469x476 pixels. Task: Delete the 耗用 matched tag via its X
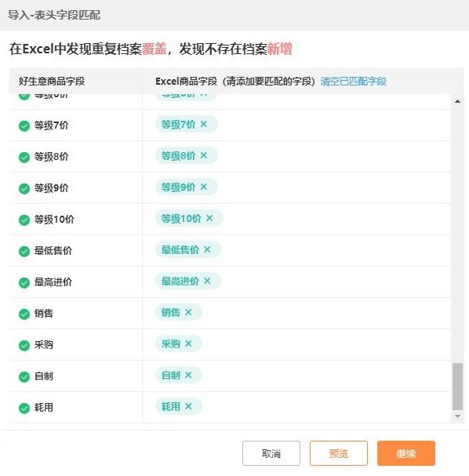(x=188, y=406)
